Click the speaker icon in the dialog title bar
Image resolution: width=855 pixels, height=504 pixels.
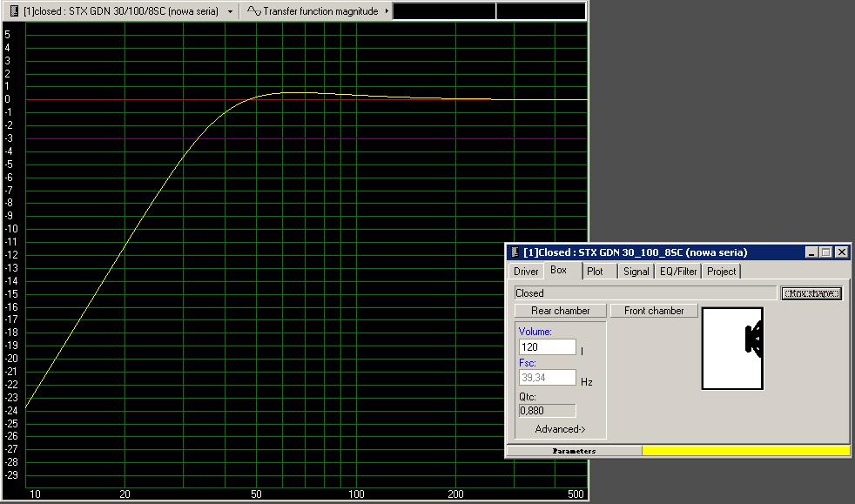click(515, 252)
